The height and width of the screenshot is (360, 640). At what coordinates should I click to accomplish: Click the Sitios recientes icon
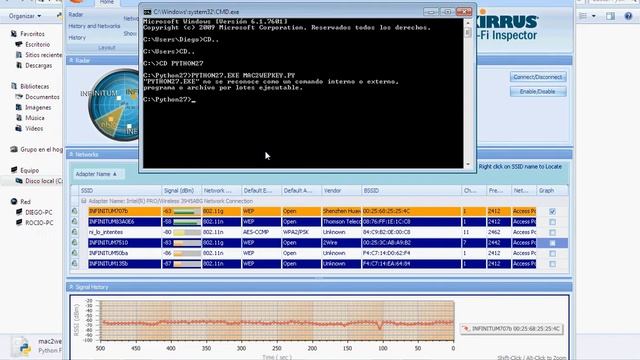(x=19, y=55)
